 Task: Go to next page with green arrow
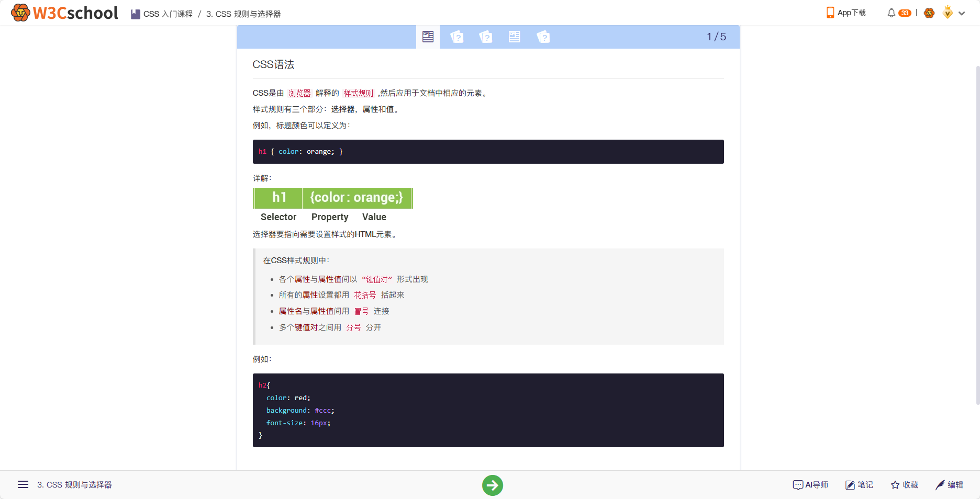tap(493, 485)
